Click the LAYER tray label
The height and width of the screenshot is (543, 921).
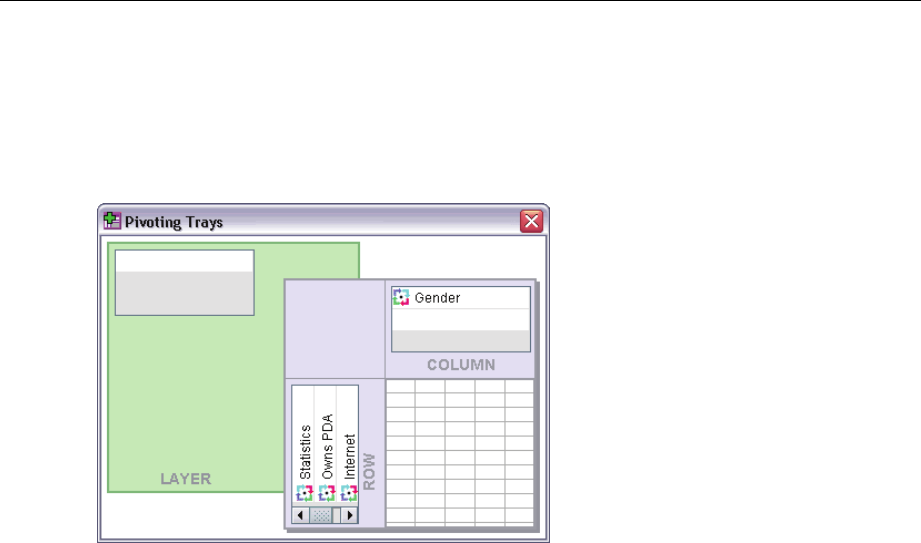pos(186,479)
